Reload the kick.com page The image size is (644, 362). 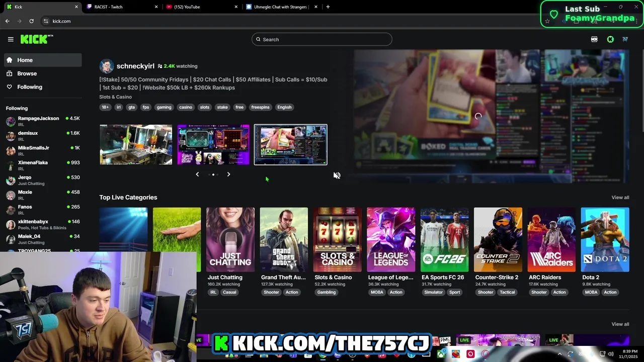point(31,21)
